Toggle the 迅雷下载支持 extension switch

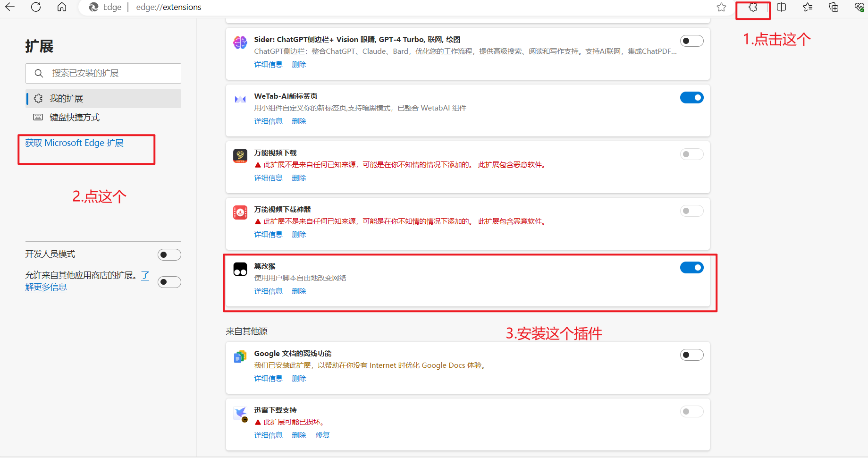tap(692, 412)
